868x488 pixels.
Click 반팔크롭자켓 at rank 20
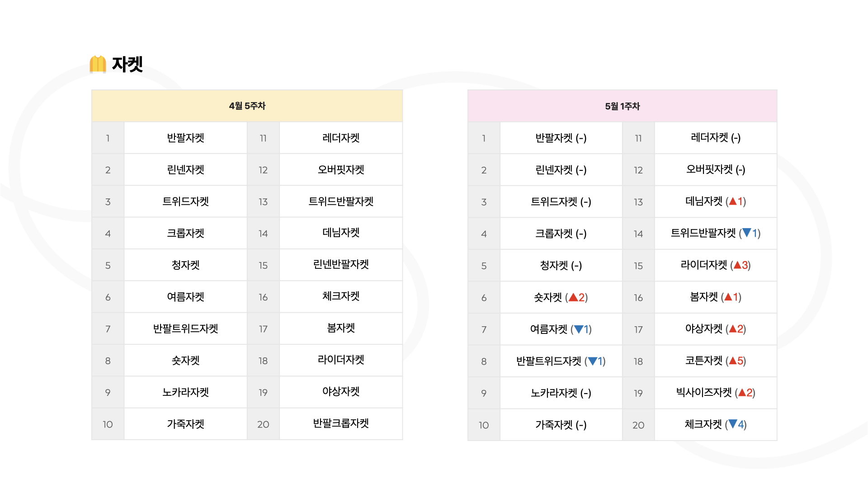point(341,423)
